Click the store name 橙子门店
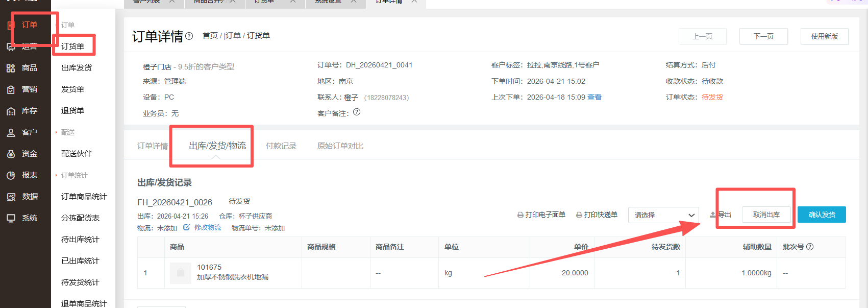This screenshot has width=868, height=308. 157,67
